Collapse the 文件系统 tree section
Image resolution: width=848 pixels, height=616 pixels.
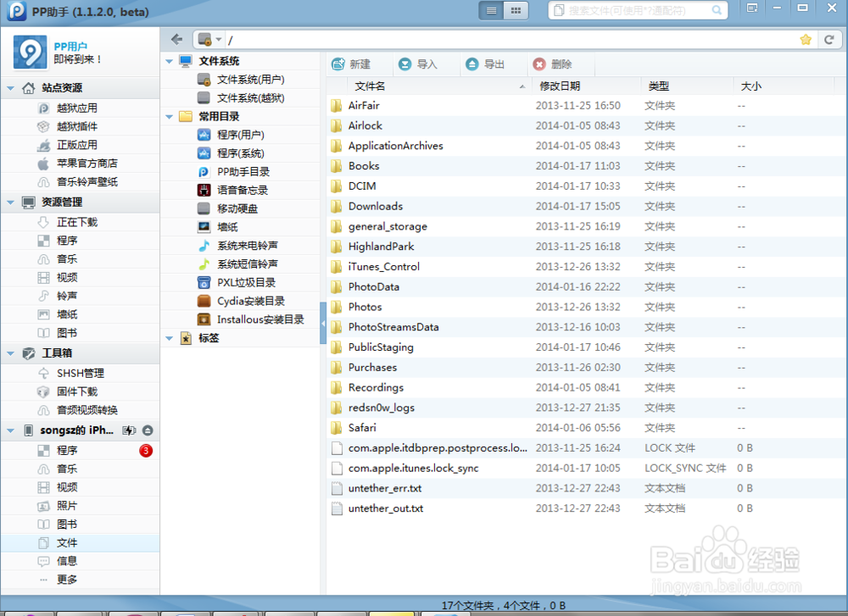[169, 60]
